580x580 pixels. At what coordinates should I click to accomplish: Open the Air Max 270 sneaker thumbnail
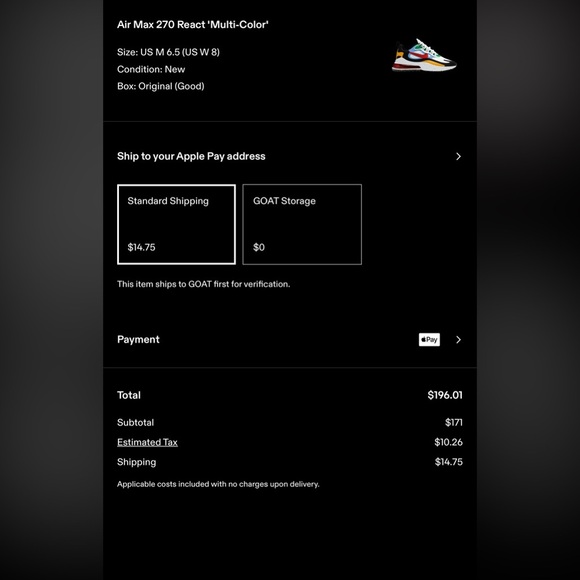[x=424, y=55]
